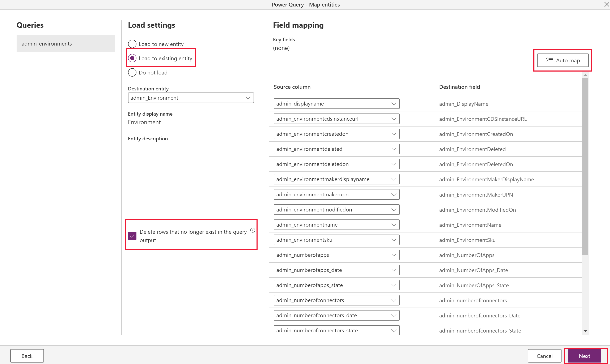Screen dimensions: 610x364
Task: Select Load to existing entity radio button
Action: (132, 58)
